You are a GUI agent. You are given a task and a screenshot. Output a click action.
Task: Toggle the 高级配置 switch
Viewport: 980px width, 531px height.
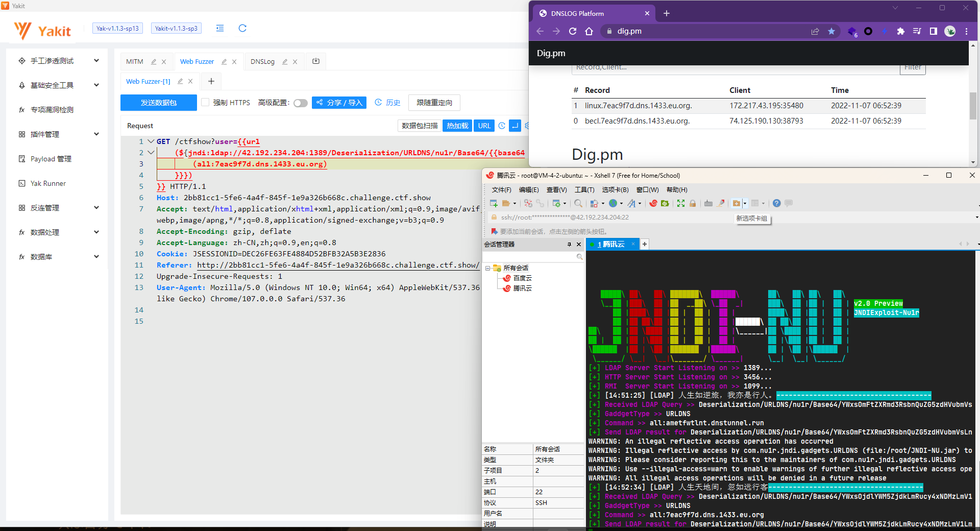[x=300, y=103]
